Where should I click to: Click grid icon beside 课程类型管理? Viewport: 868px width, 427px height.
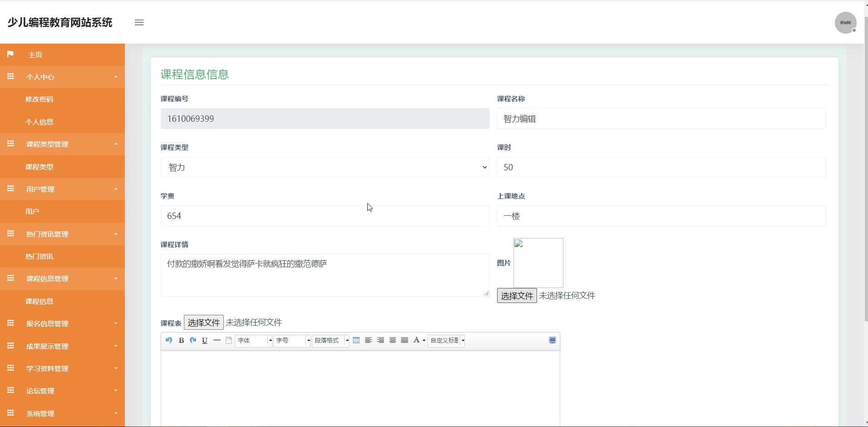click(10, 144)
